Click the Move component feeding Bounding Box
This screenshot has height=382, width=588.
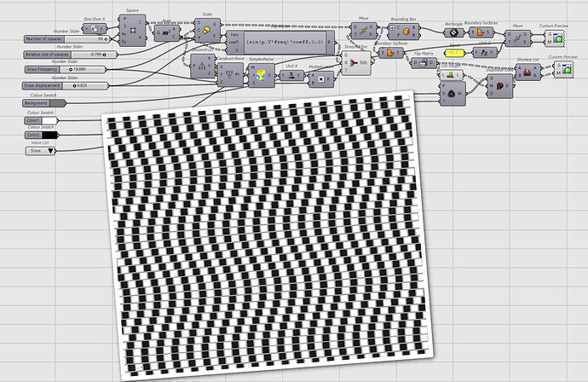point(363,31)
